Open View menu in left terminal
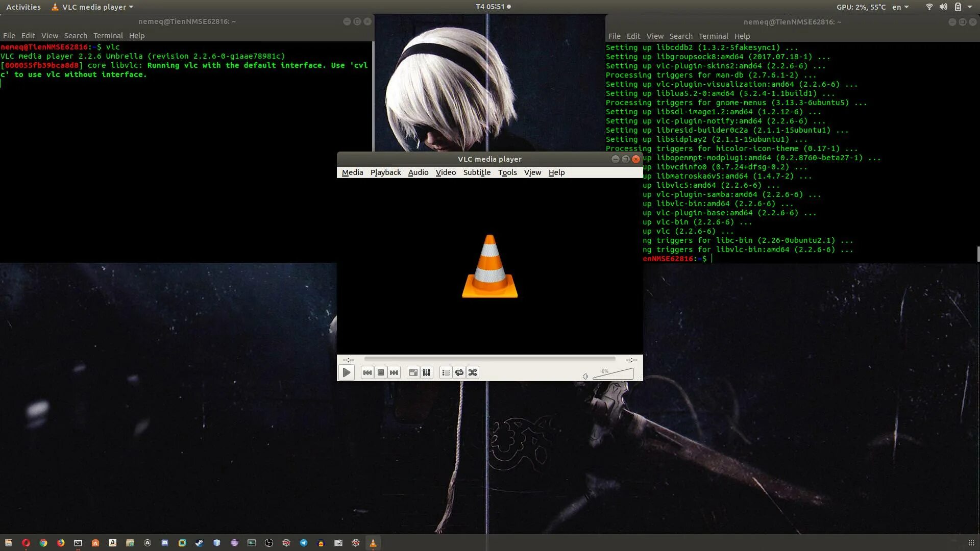 point(50,36)
